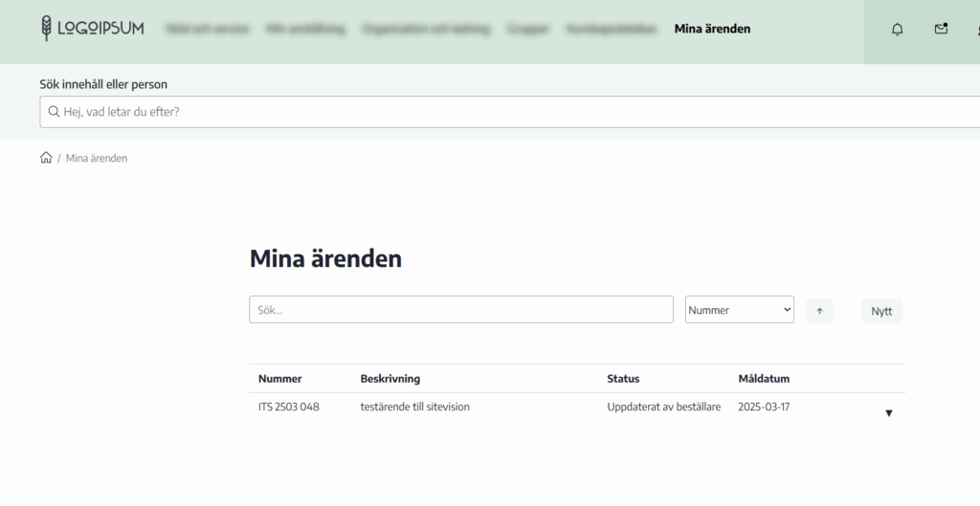
Task: Open case number ITS 2503 048
Action: tap(288, 407)
